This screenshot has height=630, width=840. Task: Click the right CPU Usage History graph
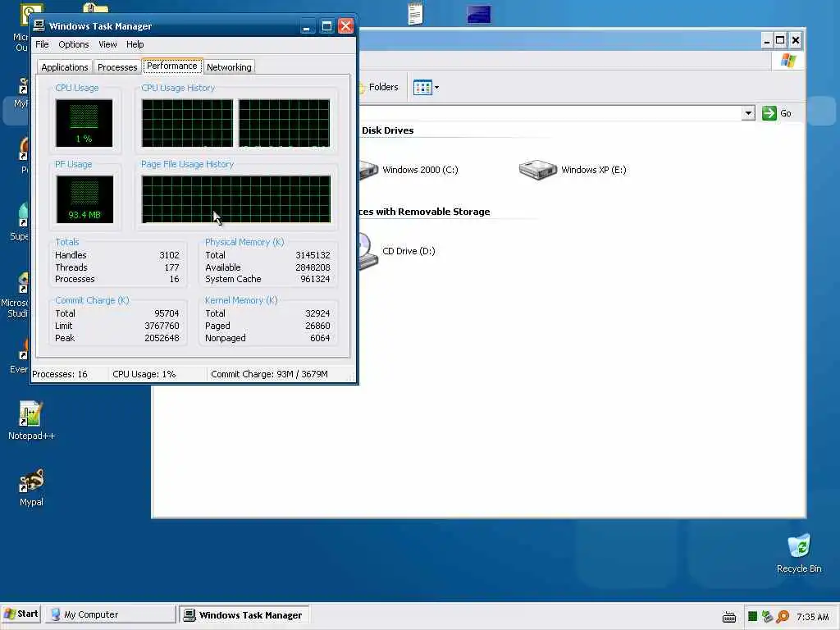285,123
